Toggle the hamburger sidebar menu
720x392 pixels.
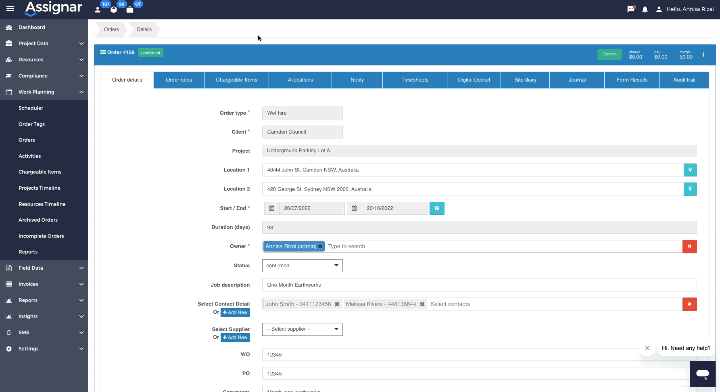click(x=10, y=8)
